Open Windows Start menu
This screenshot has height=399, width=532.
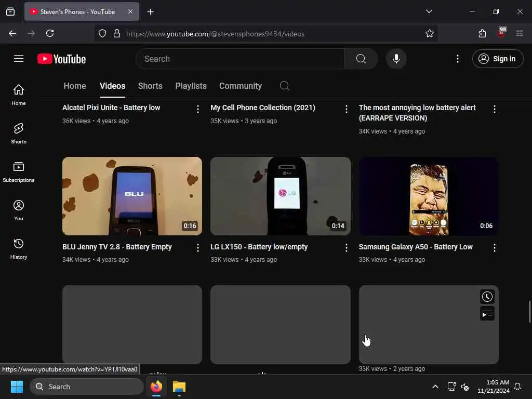pyautogui.click(x=17, y=387)
